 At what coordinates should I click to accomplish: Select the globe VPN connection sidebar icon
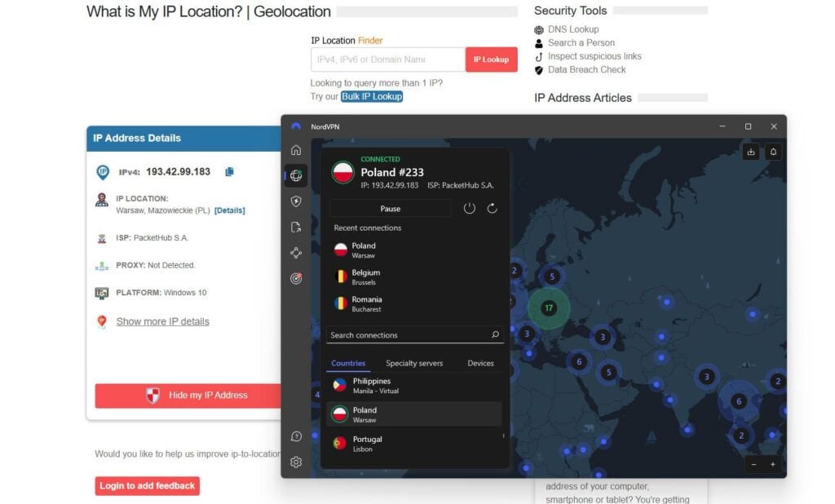296,176
